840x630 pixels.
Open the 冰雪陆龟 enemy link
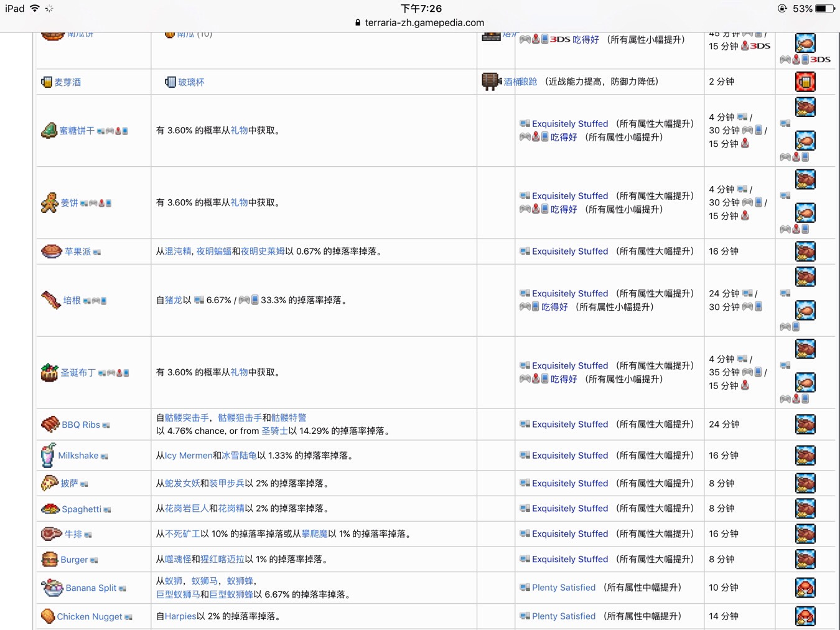(x=240, y=455)
